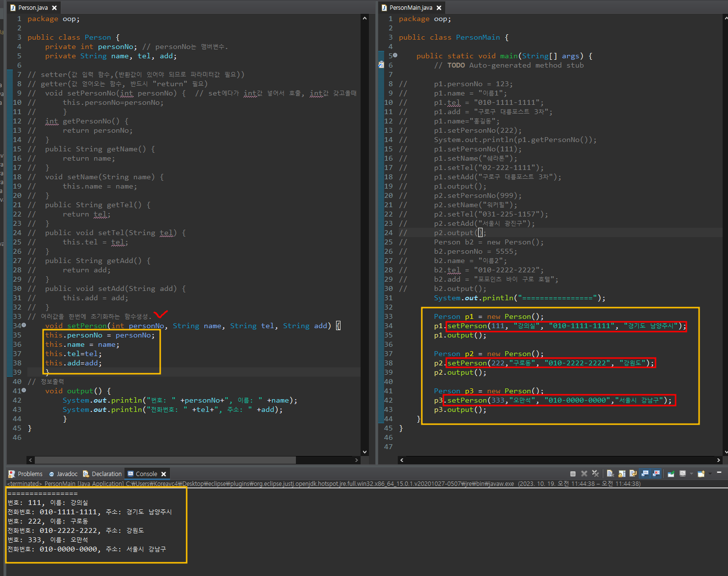
Task: Click the Javadoc @ tab icon
Action: (x=51, y=474)
